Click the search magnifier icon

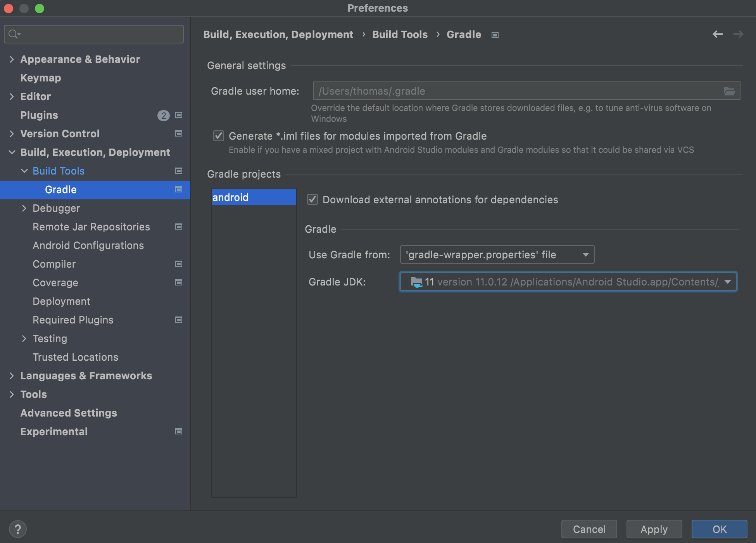[13, 34]
